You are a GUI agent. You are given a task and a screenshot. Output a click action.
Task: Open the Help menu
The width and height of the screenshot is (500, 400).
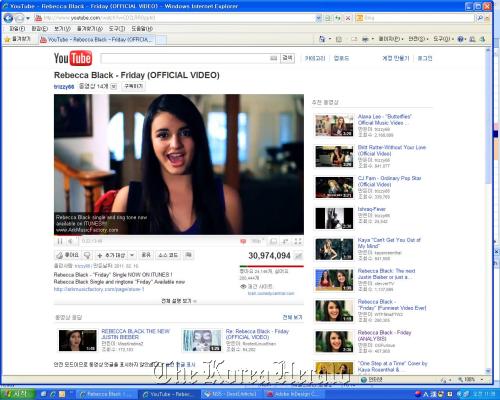point(142,29)
